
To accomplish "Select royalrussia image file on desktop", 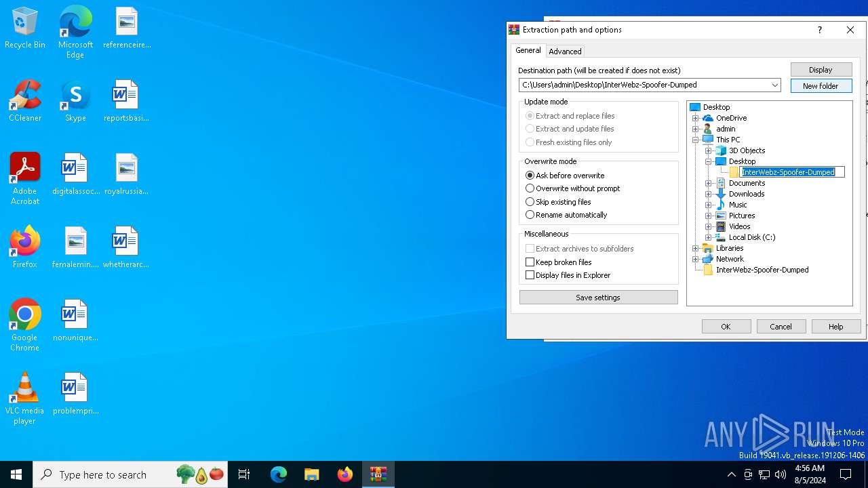I will tap(126, 174).
